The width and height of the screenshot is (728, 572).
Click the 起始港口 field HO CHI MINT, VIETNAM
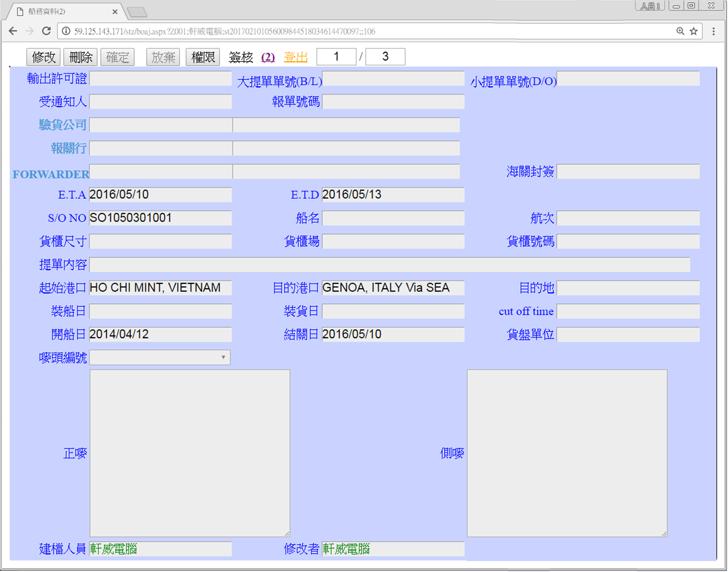pyautogui.click(x=160, y=288)
